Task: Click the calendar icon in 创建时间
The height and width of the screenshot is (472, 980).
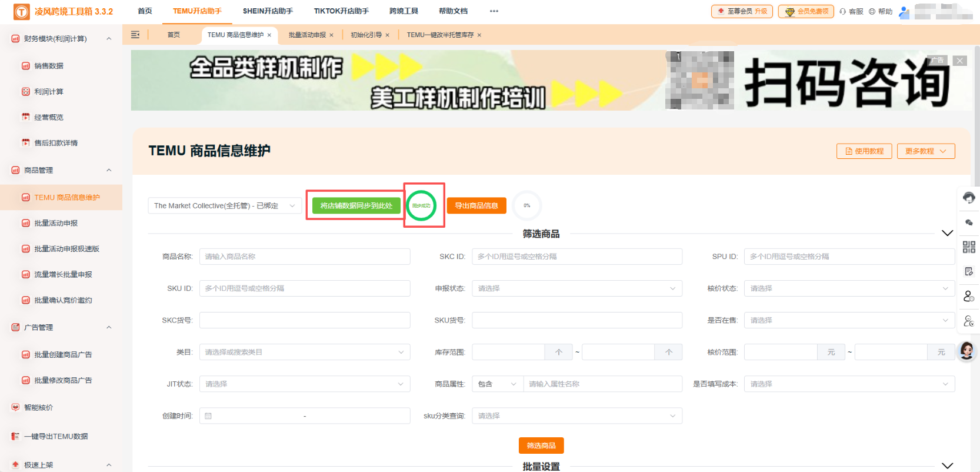Action: tap(208, 416)
